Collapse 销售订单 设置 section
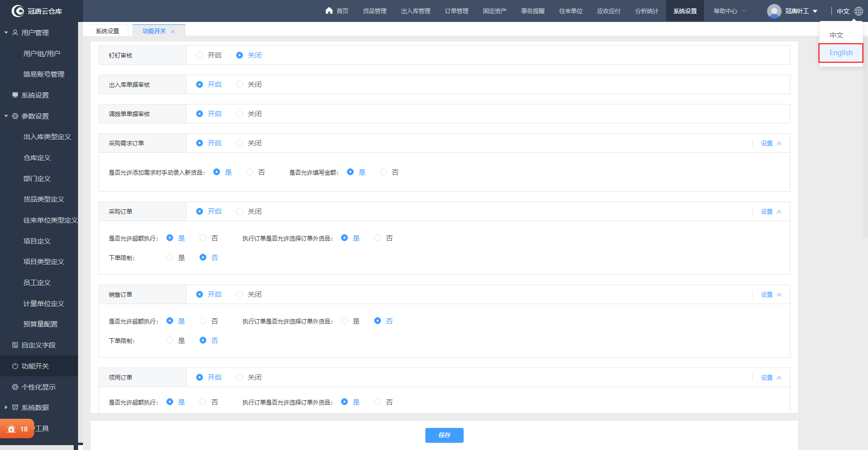Screen dimensions: 868x450 (x=771, y=294)
